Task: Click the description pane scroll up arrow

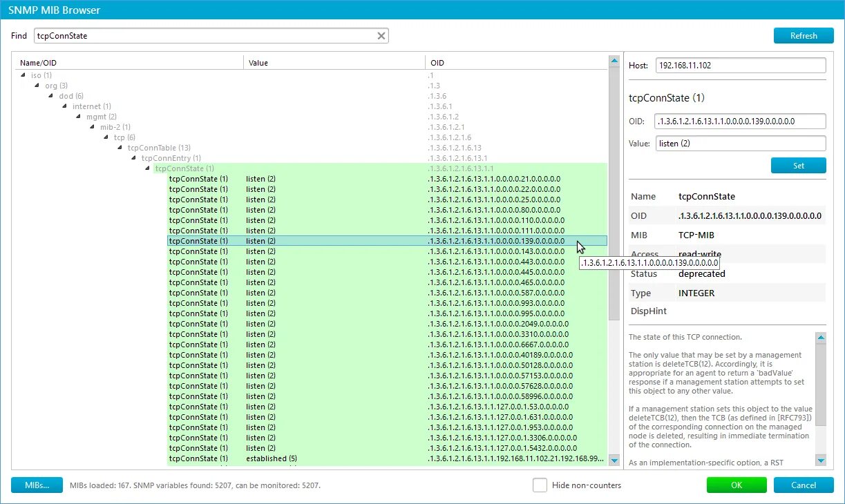Action: [x=821, y=338]
